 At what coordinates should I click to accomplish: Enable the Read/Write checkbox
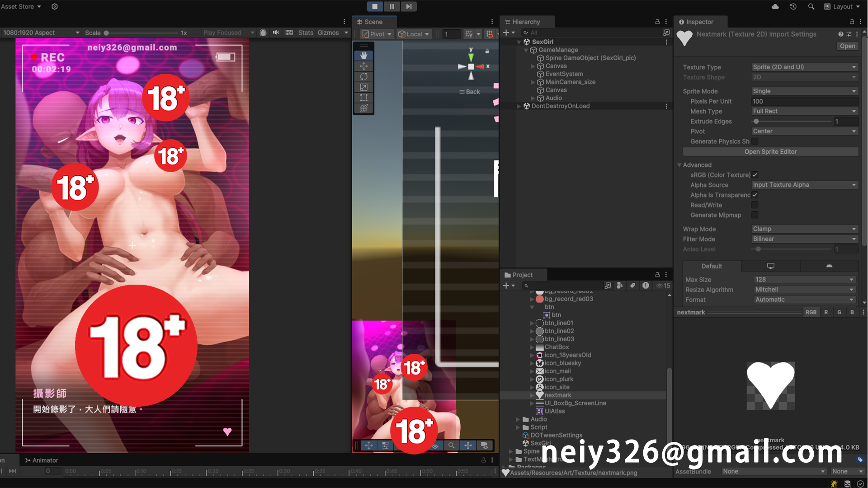(755, 205)
